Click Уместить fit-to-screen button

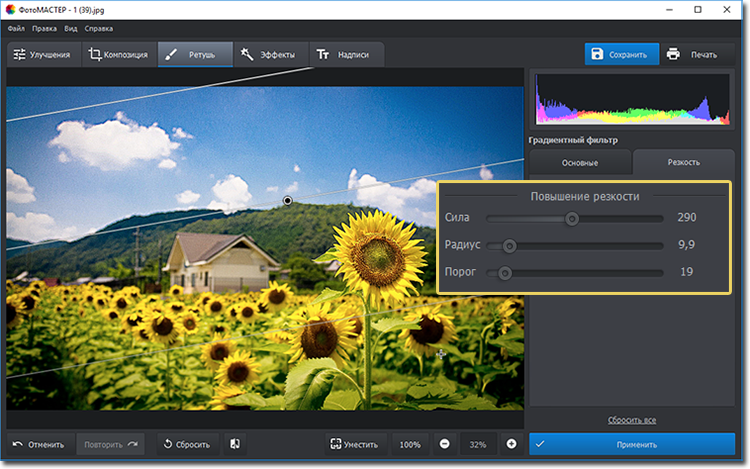click(x=354, y=444)
